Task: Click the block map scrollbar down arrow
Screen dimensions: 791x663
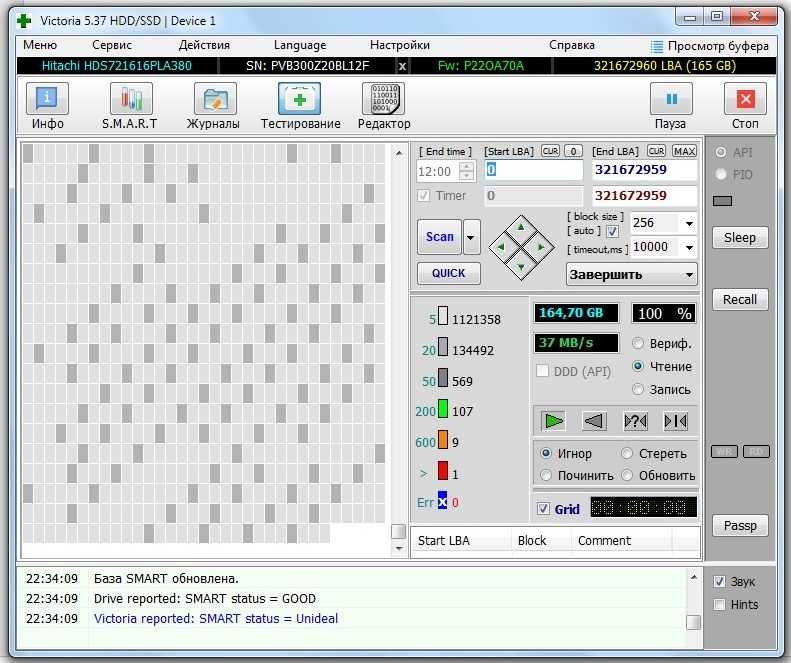Action: [399, 548]
